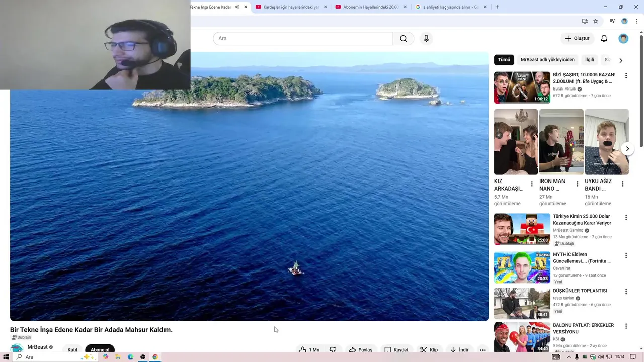Screen dimensions: 644x362
Task: Open the Windows Start menu
Action: [x=6, y=357]
